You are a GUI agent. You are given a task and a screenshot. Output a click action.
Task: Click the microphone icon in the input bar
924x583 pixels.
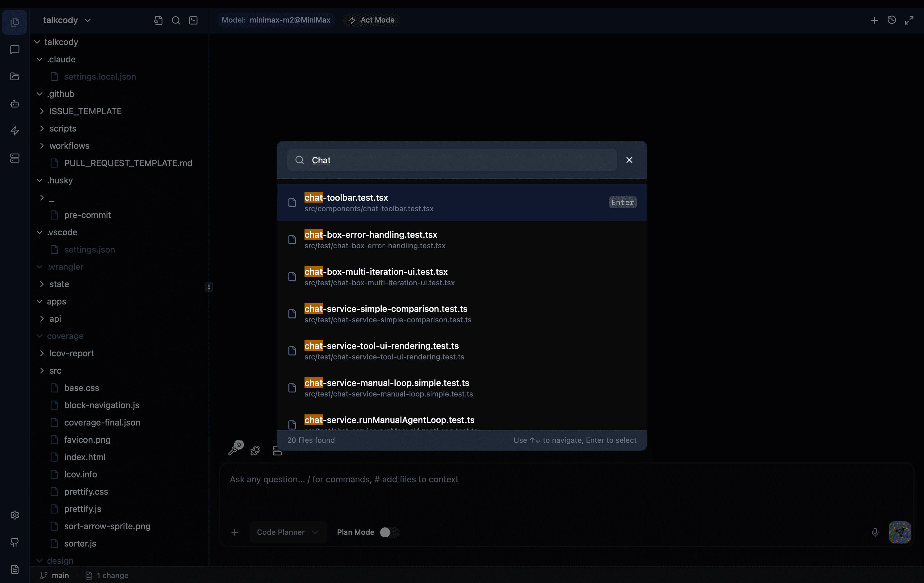coord(875,532)
